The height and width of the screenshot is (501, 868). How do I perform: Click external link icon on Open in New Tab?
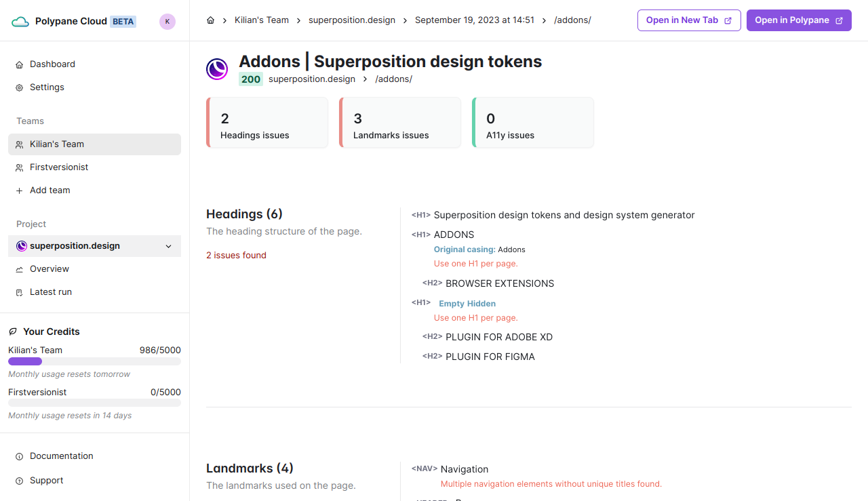point(728,20)
